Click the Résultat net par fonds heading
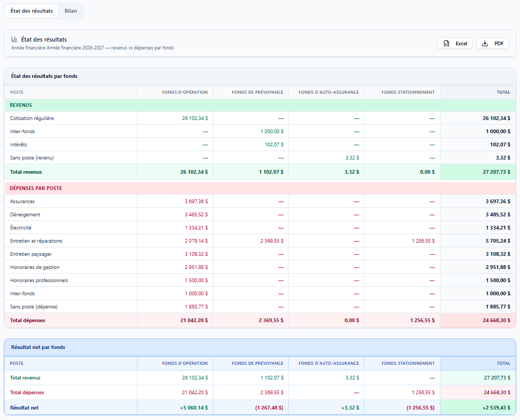The image size is (520, 420). [x=38, y=347]
